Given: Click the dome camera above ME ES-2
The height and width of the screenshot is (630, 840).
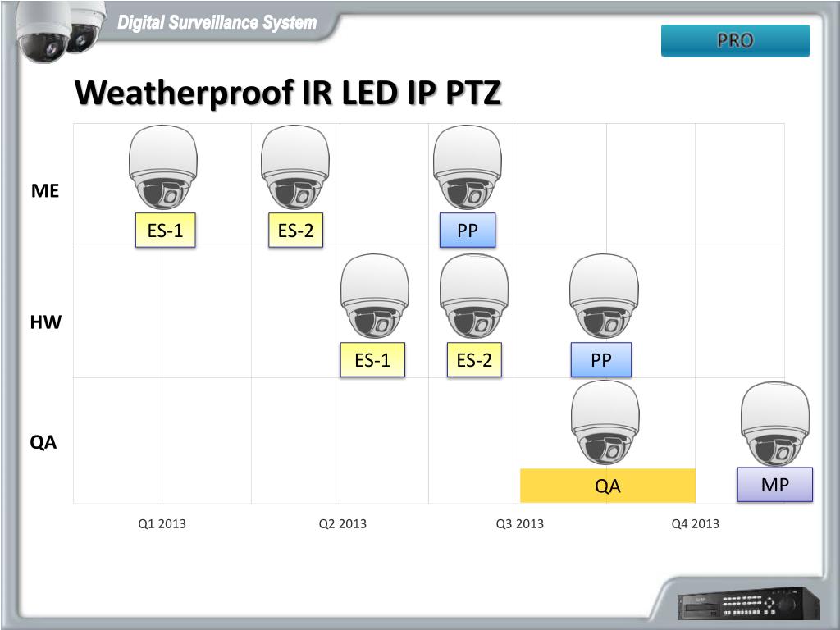Looking at the screenshot, I should (295, 167).
